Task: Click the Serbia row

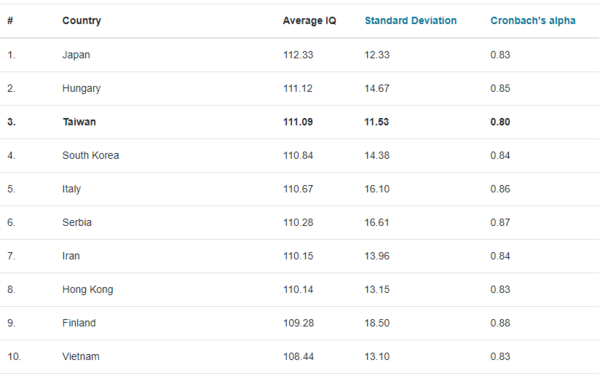Action: click(x=300, y=223)
